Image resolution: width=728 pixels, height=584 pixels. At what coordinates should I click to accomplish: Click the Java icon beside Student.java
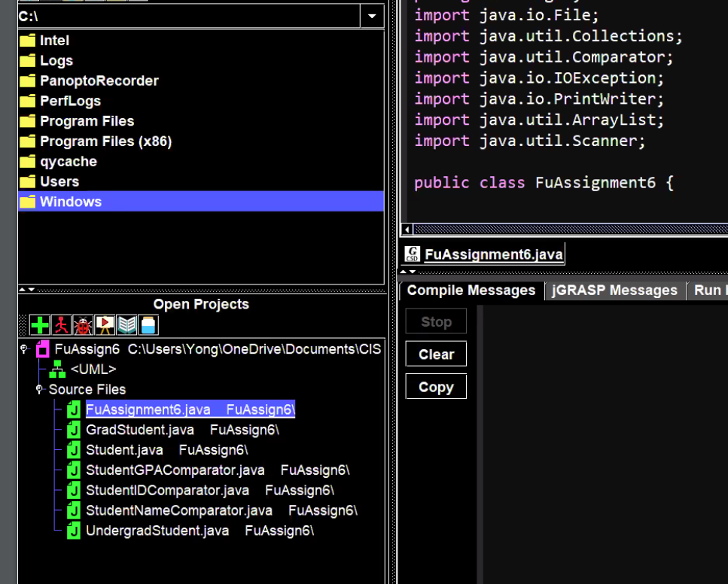[x=72, y=450]
